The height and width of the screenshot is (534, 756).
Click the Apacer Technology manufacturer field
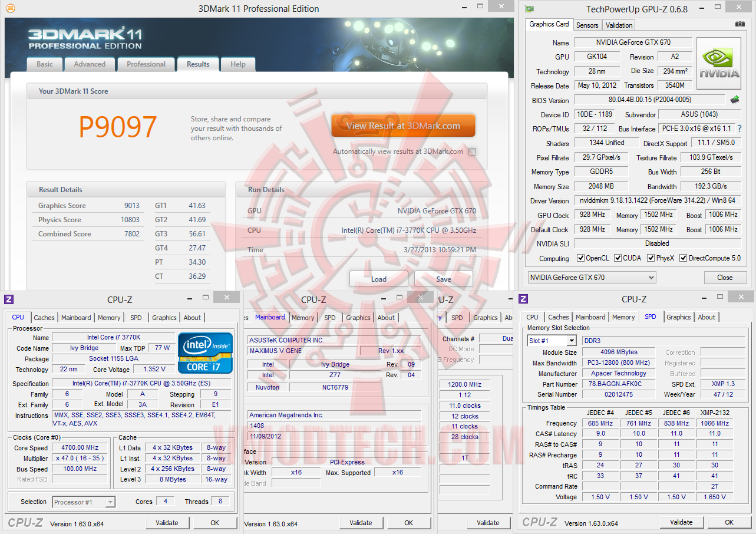point(618,374)
